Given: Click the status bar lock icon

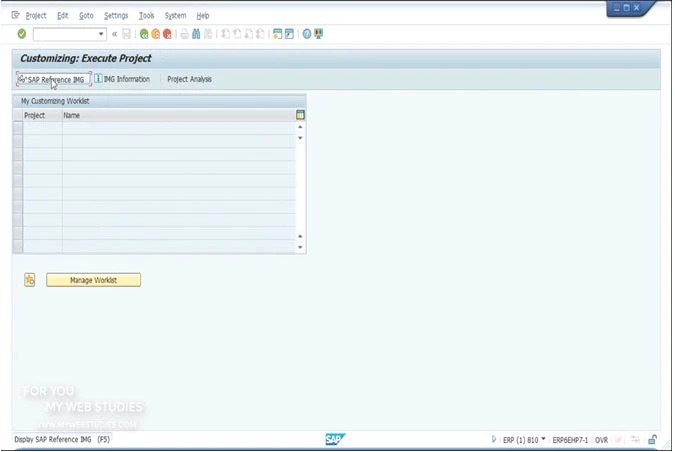Looking at the screenshot, I should click(652, 440).
